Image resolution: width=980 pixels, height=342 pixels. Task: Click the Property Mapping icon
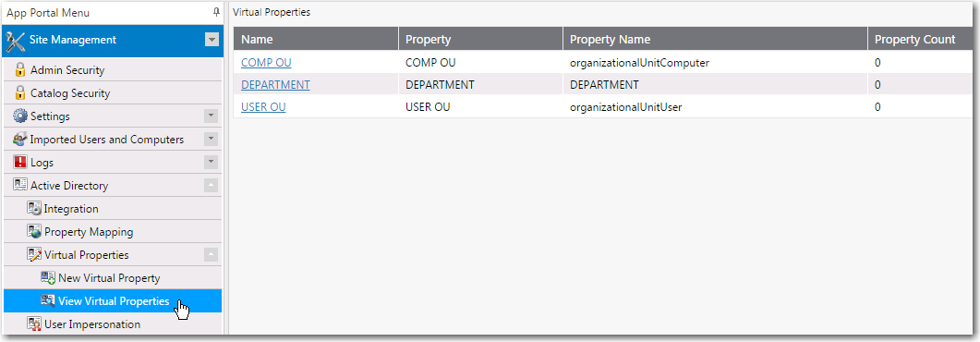coord(34,232)
